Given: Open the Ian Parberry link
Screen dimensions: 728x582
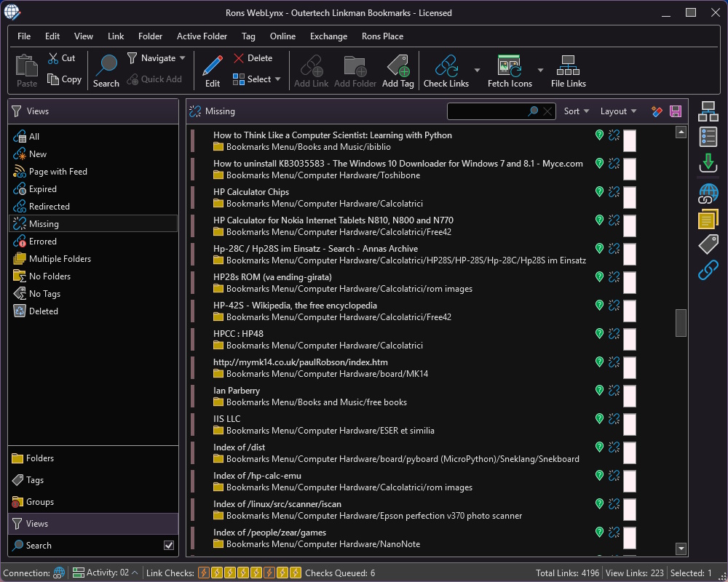Looking at the screenshot, I should pyautogui.click(x=237, y=391).
